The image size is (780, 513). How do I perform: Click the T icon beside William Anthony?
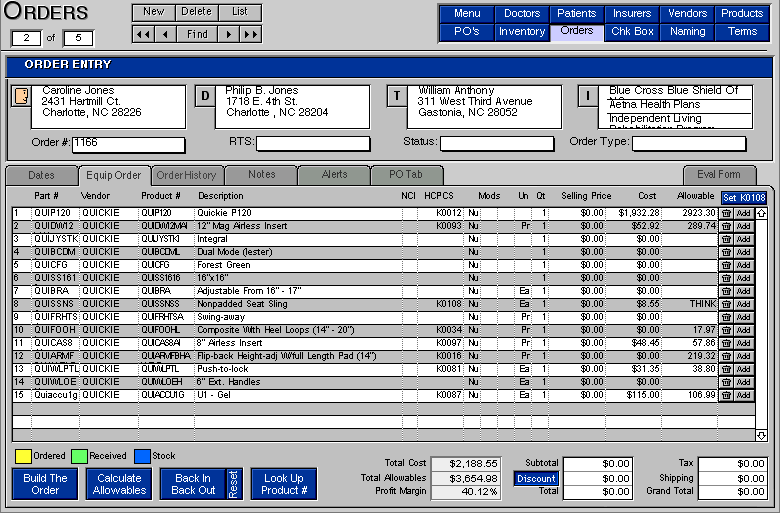pos(397,96)
